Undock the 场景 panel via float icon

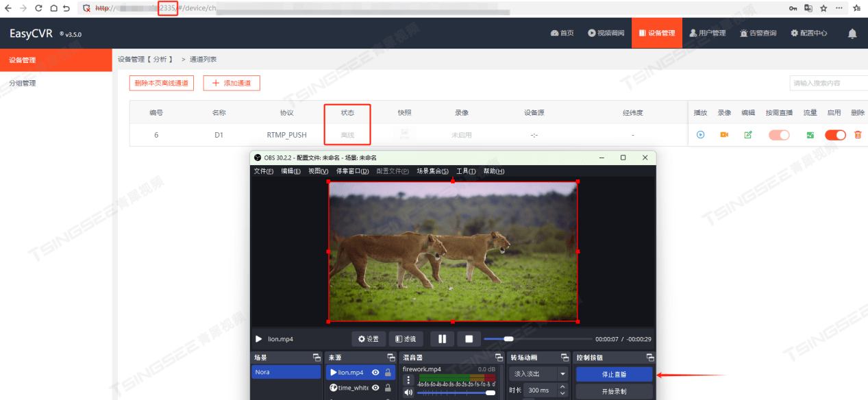point(316,358)
